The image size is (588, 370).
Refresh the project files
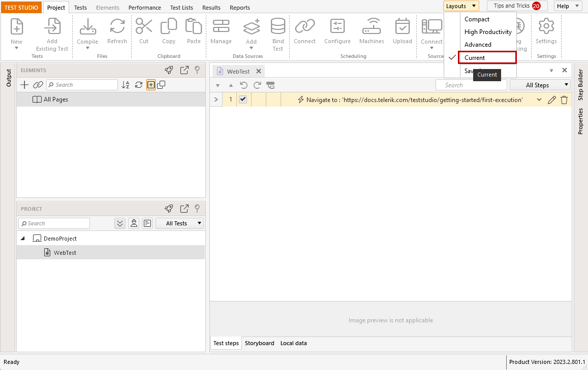[117, 26]
